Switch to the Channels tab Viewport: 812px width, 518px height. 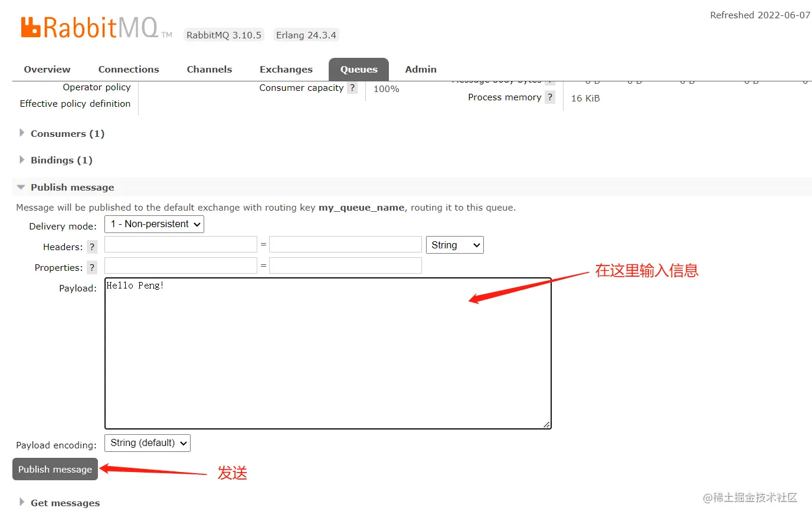tap(209, 70)
